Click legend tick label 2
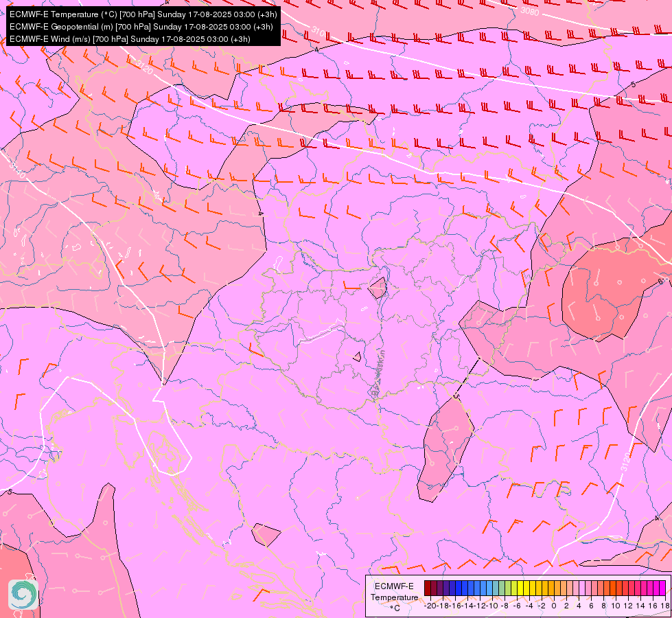This screenshot has width=672, height=618. 566,606
